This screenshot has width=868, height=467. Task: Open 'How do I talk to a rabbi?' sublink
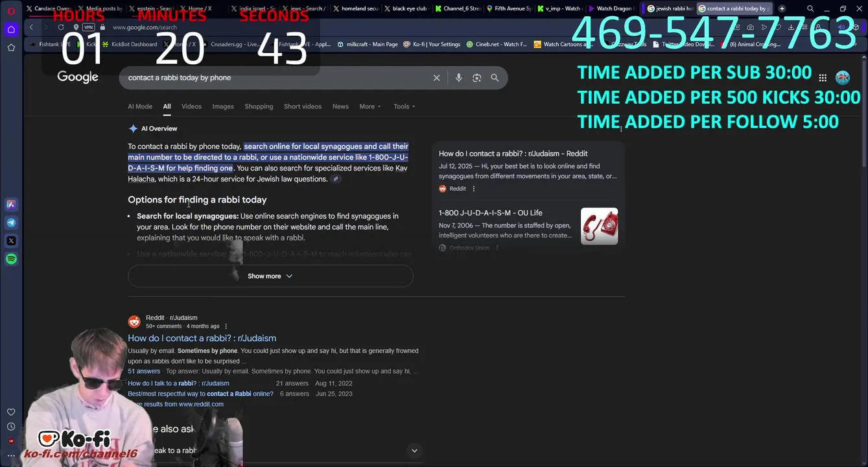tap(178, 383)
